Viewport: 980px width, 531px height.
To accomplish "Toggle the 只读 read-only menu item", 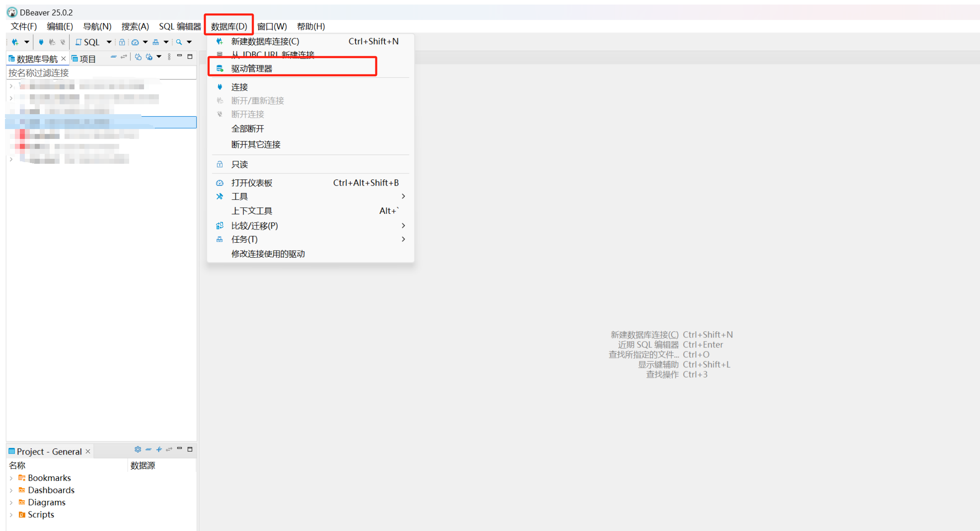I will 240,165.
